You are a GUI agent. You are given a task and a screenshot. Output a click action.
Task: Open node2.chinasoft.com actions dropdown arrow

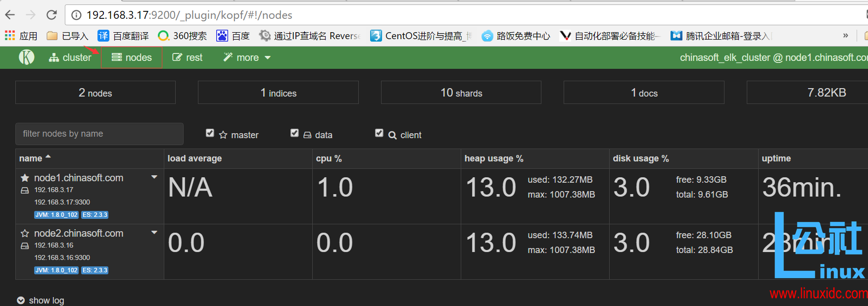154,233
